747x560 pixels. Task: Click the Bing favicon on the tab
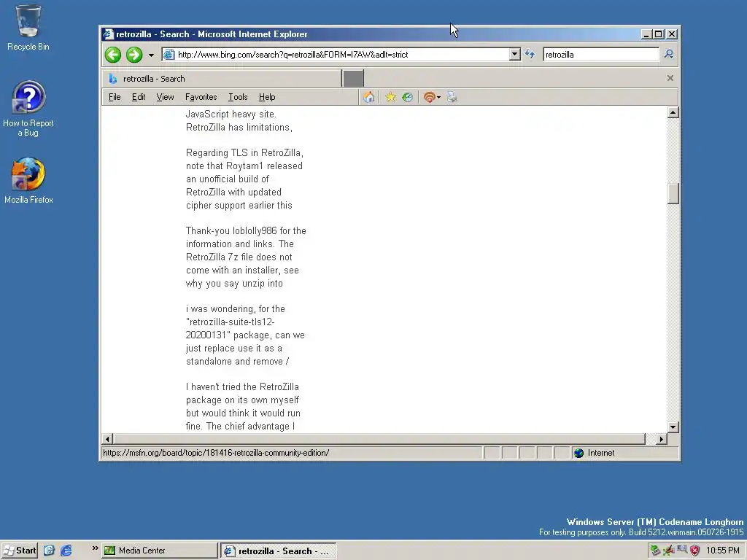113,79
